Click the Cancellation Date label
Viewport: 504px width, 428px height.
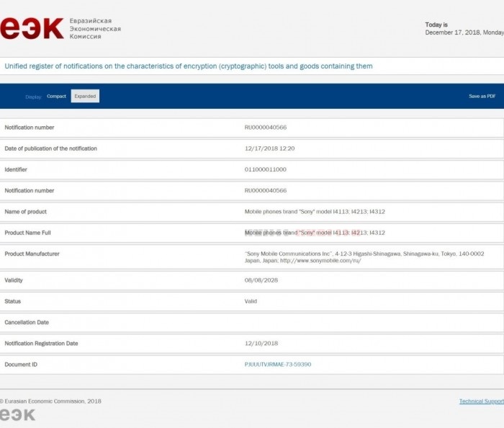tap(27, 322)
